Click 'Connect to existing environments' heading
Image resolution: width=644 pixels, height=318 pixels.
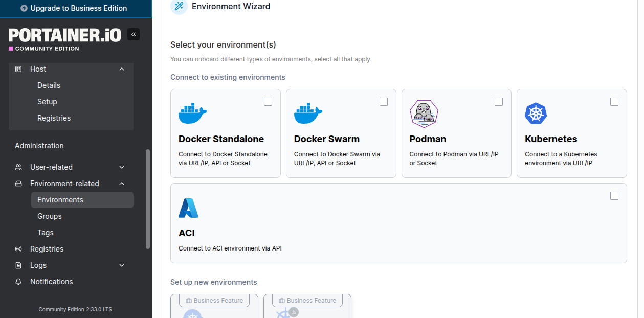(228, 77)
